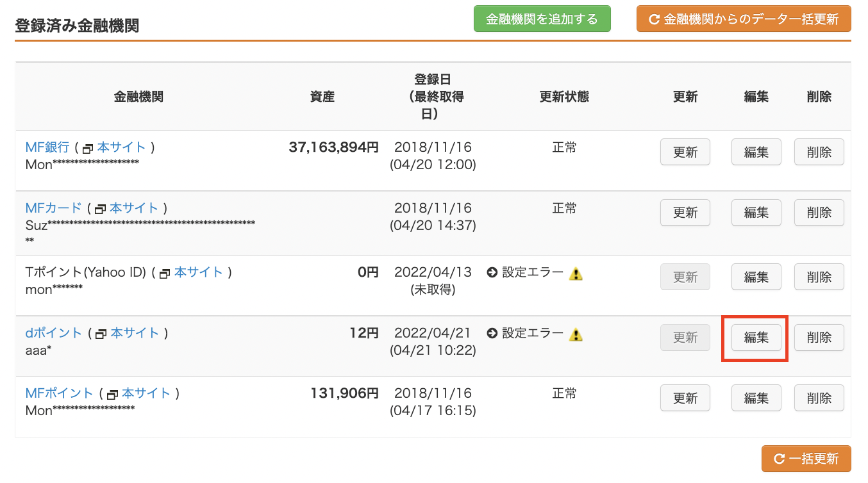
Task: Open the MF銀行 institution link
Action: click(x=47, y=147)
